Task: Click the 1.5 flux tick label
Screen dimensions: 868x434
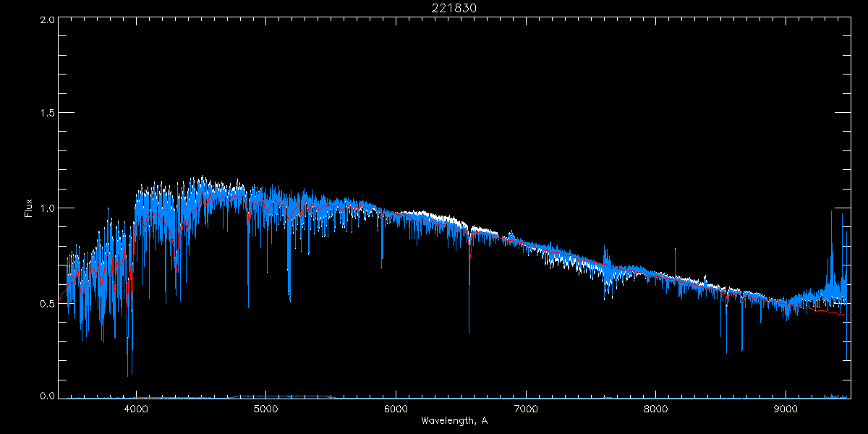Action: (x=47, y=114)
